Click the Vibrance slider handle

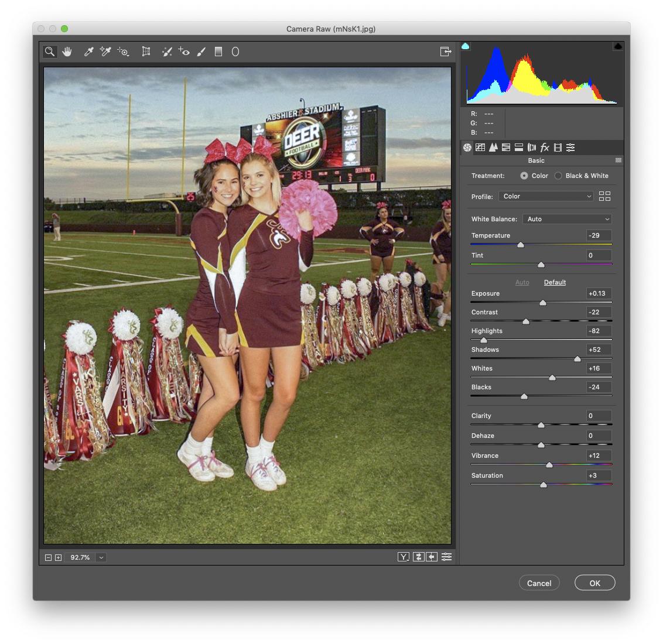(x=549, y=465)
